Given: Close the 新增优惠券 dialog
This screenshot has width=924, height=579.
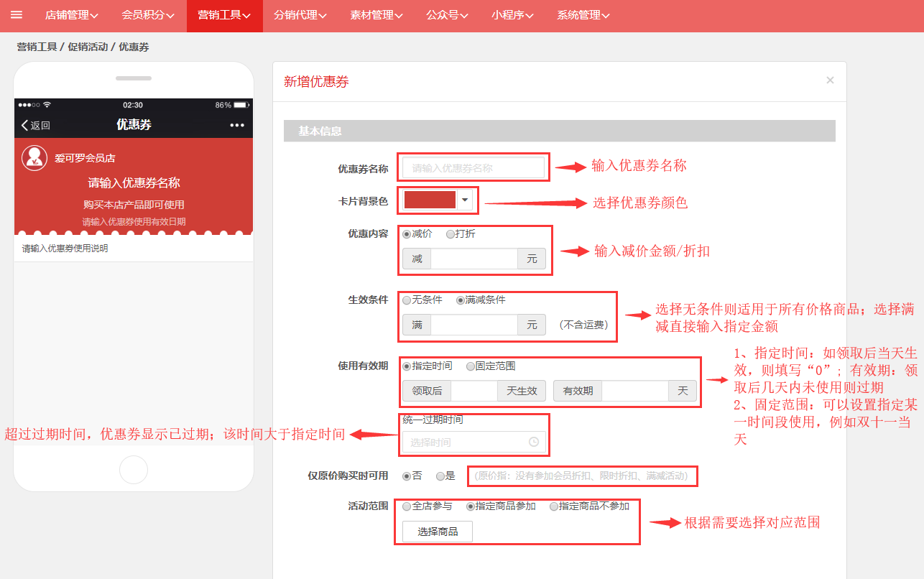Looking at the screenshot, I should [x=830, y=80].
